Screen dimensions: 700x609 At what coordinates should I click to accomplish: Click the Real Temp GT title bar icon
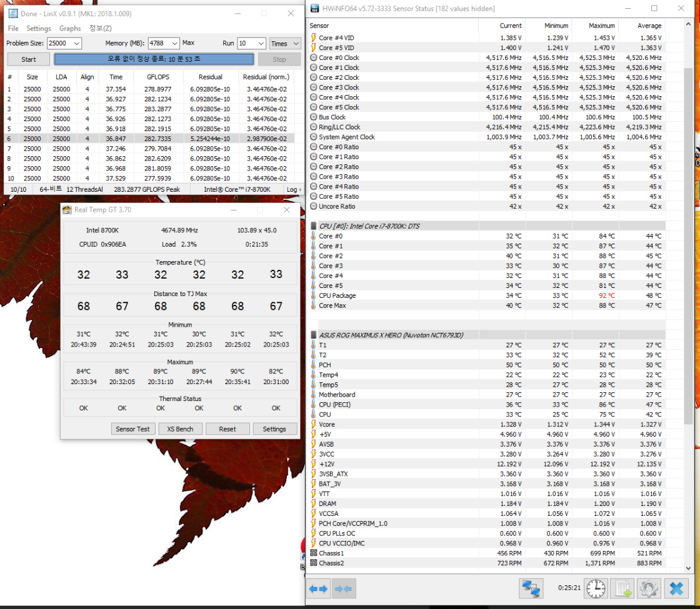pyautogui.click(x=67, y=210)
